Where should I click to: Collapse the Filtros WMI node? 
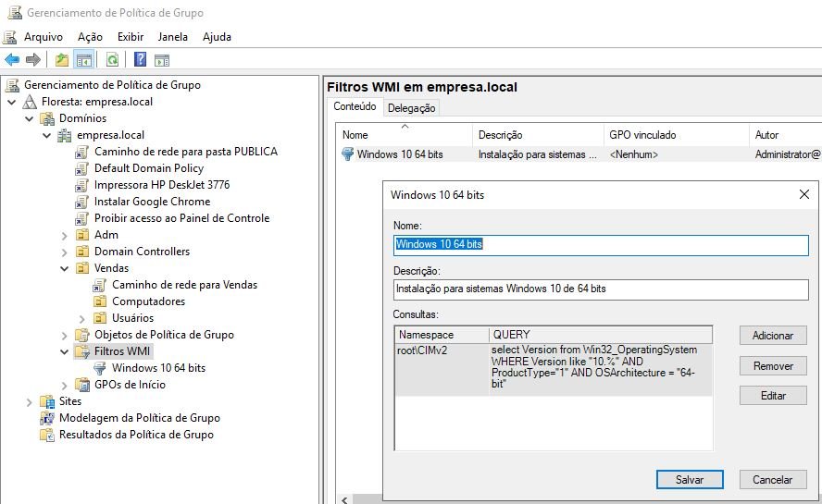(65, 351)
